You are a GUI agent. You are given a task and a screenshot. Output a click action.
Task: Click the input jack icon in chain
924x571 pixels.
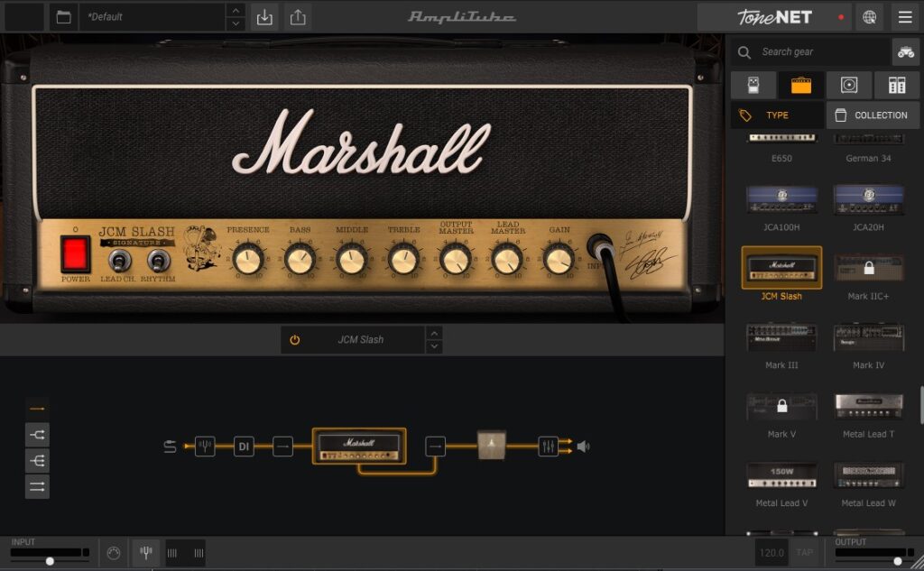[170, 447]
